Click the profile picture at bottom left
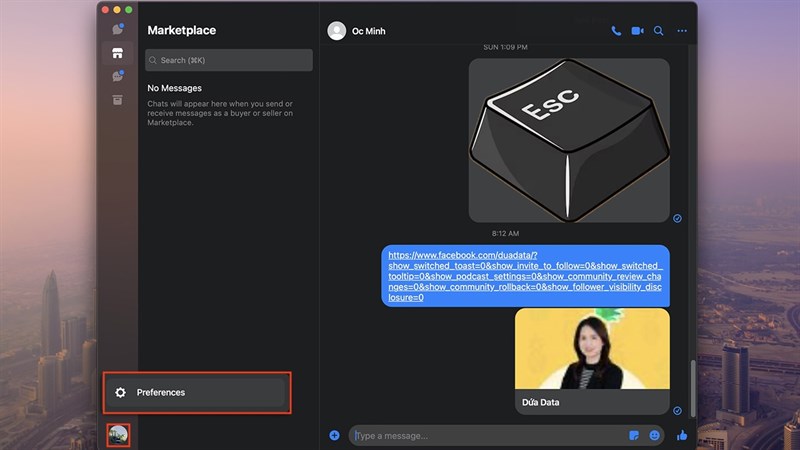 click(x=118, y=434)
